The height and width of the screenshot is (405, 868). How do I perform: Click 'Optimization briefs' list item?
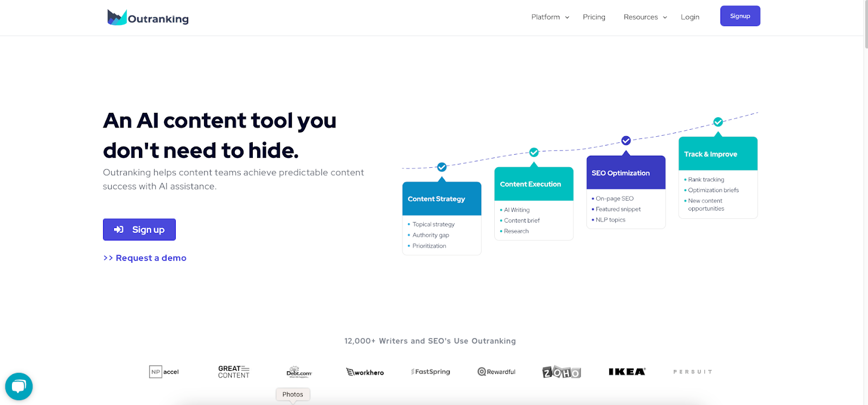[x=713, y=190]
